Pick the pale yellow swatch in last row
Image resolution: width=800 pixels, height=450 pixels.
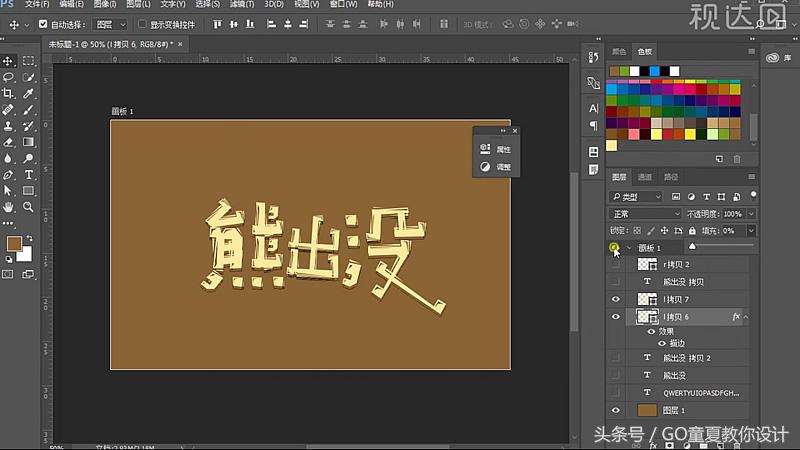point(612,146)
